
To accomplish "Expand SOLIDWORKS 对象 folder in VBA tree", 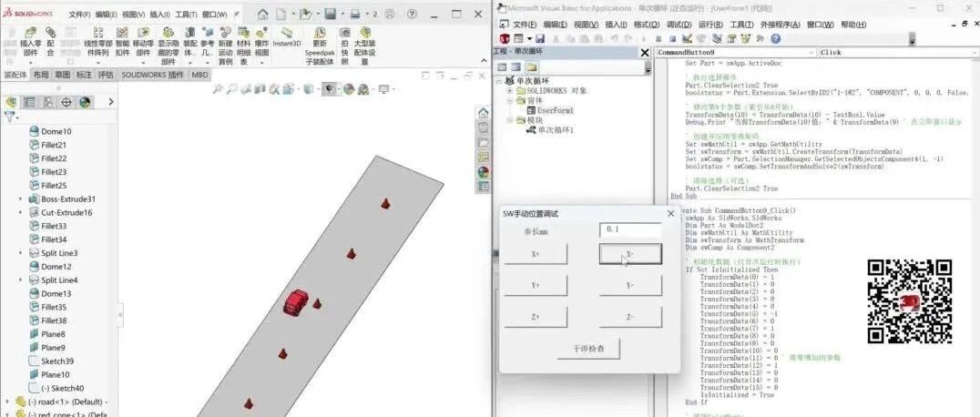I will click(x=511, y=91).
